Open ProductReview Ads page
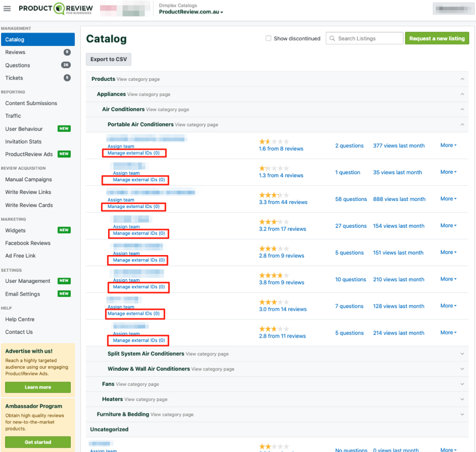This screenshot has width=476, height=452. pos(29,154)
